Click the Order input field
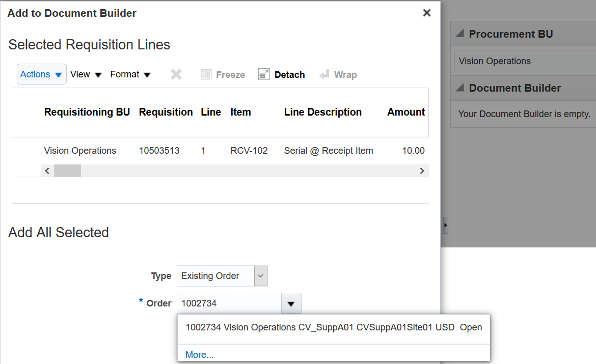 229,303
